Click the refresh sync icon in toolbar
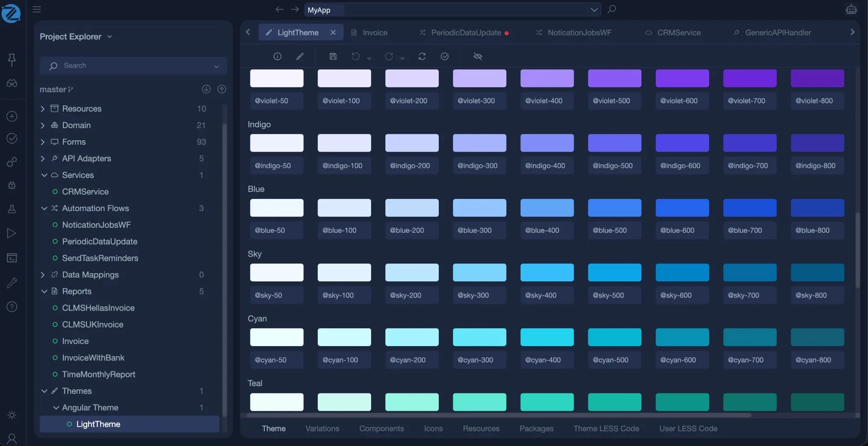 click(x=422, y=56)
